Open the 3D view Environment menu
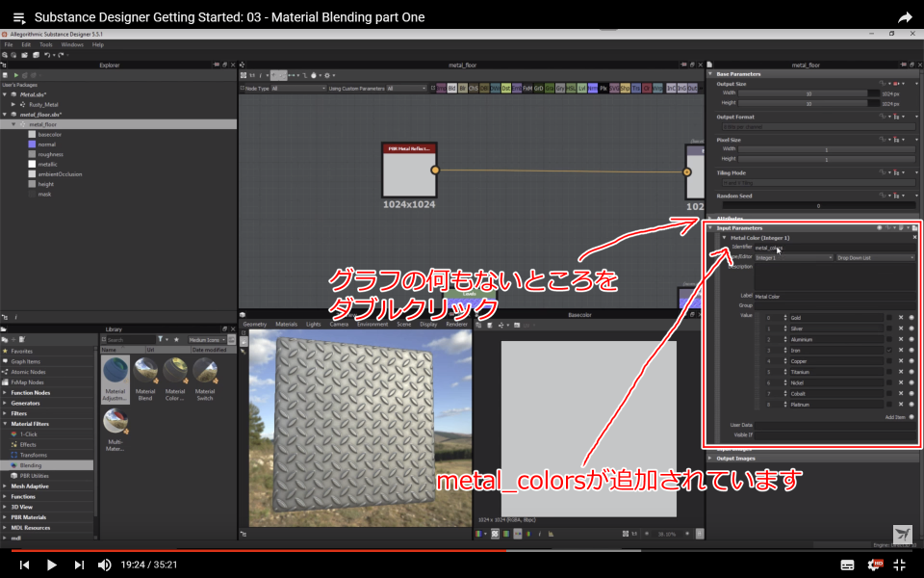This screenshot has width=924, height=578. [x=372, y=325]
